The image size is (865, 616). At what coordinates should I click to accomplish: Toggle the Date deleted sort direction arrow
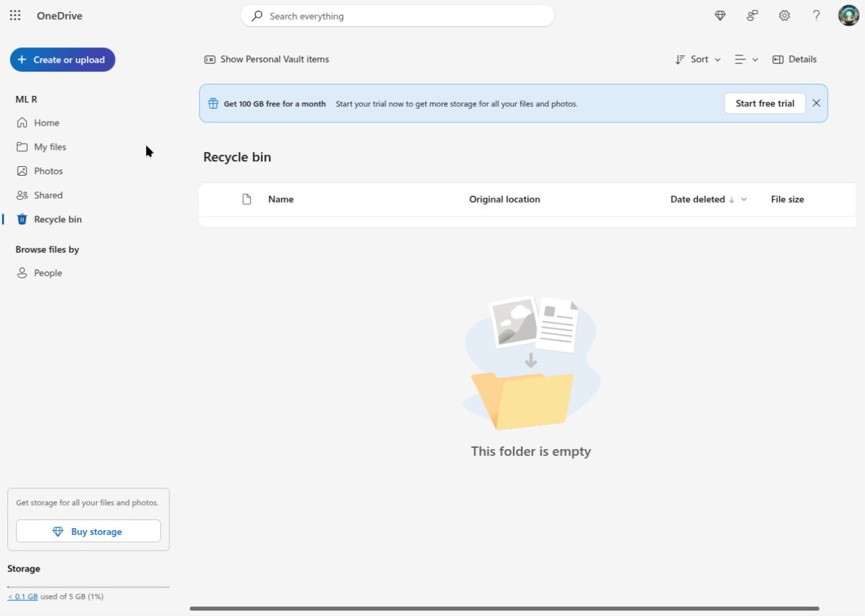[x=733, y=199]
